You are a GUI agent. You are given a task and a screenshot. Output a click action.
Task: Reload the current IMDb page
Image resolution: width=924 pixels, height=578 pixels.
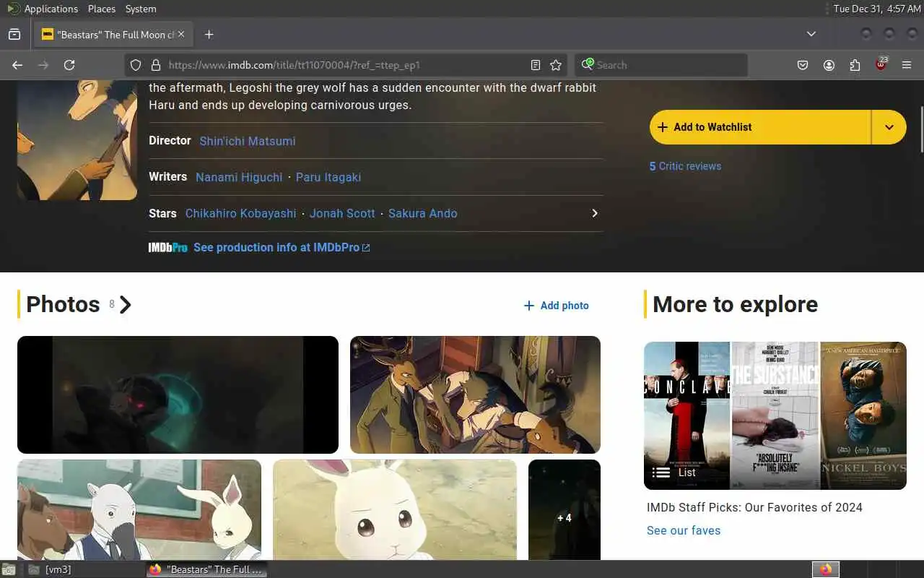[x=69, y=65]
